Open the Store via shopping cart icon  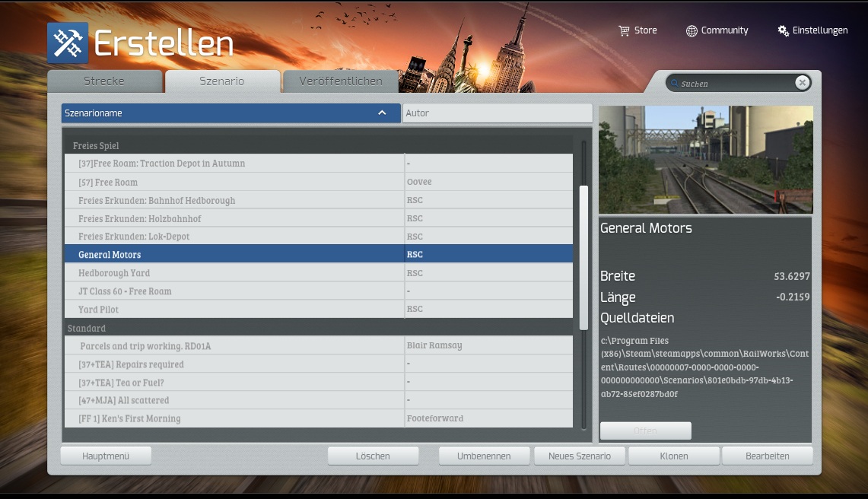[x=625, y=30]
